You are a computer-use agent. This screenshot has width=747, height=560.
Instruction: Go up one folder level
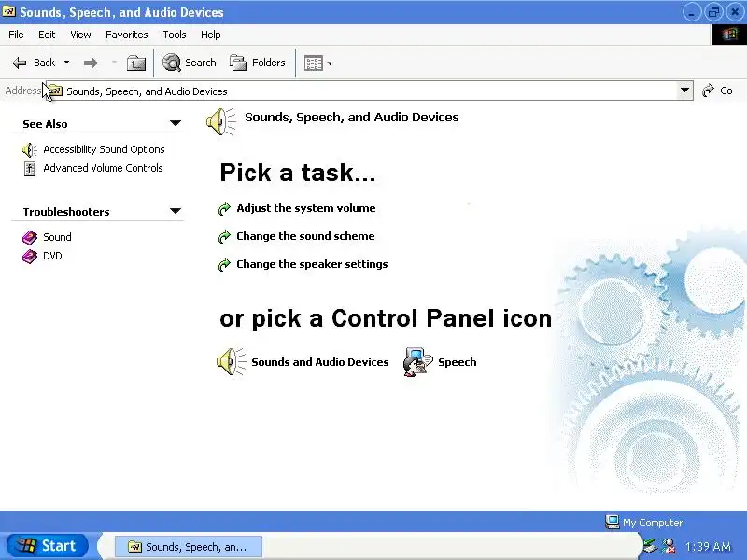[x=136, y=63]
